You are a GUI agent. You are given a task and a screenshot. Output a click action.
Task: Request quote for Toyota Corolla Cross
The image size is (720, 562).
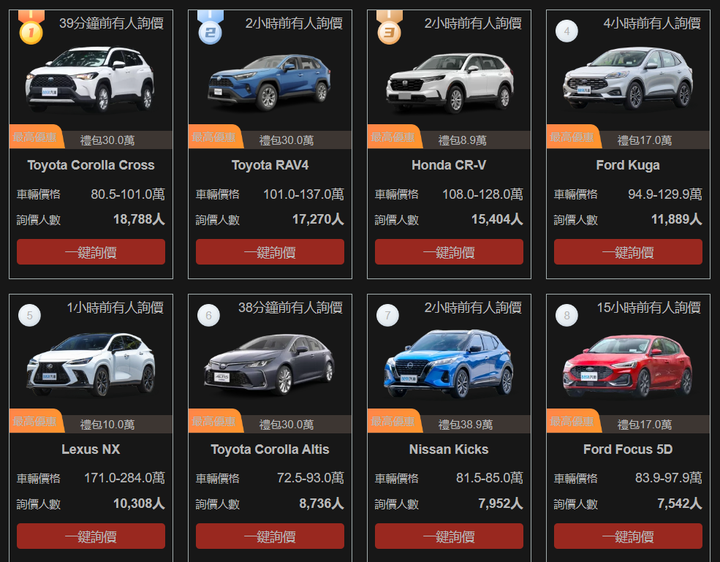[x=91, y=252]
